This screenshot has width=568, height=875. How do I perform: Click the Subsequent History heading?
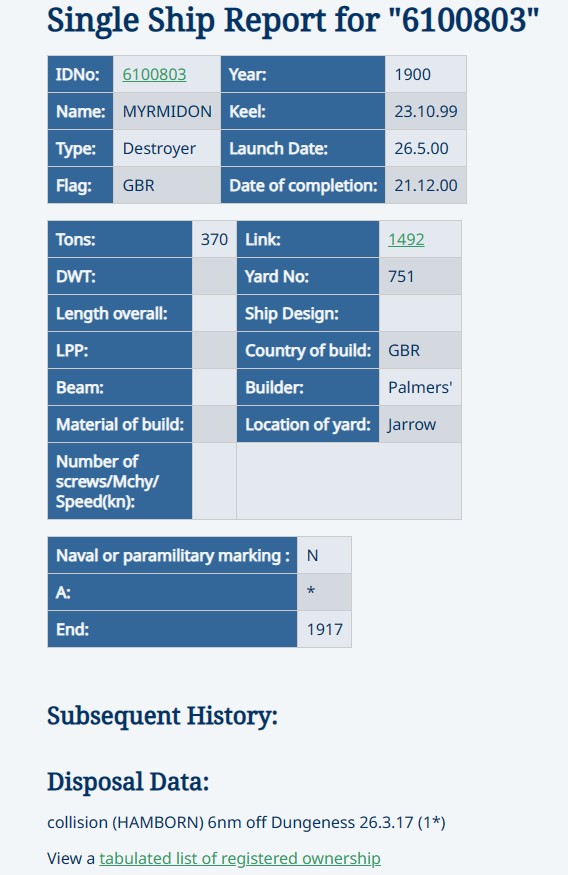coord(162,716)
